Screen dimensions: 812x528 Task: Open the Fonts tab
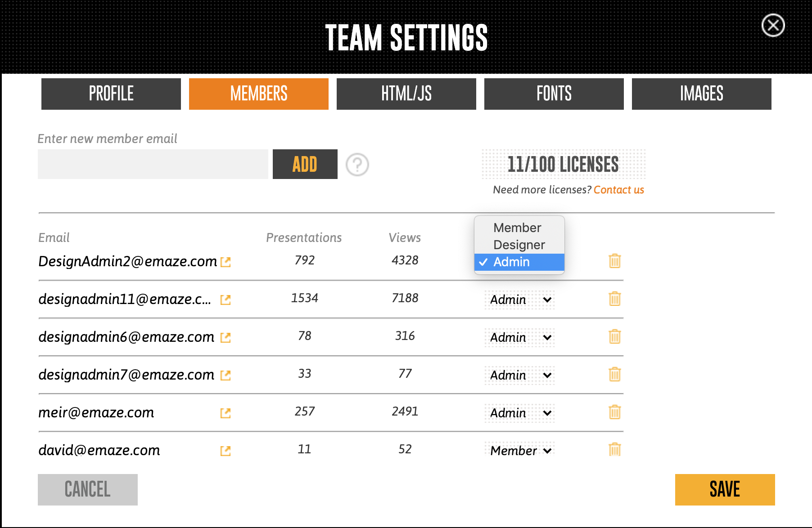pos(554,94)
